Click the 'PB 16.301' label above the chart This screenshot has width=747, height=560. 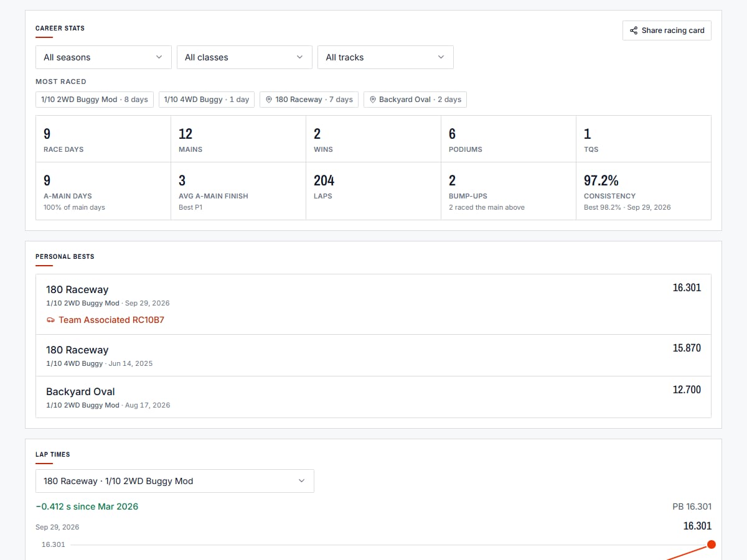692,506
